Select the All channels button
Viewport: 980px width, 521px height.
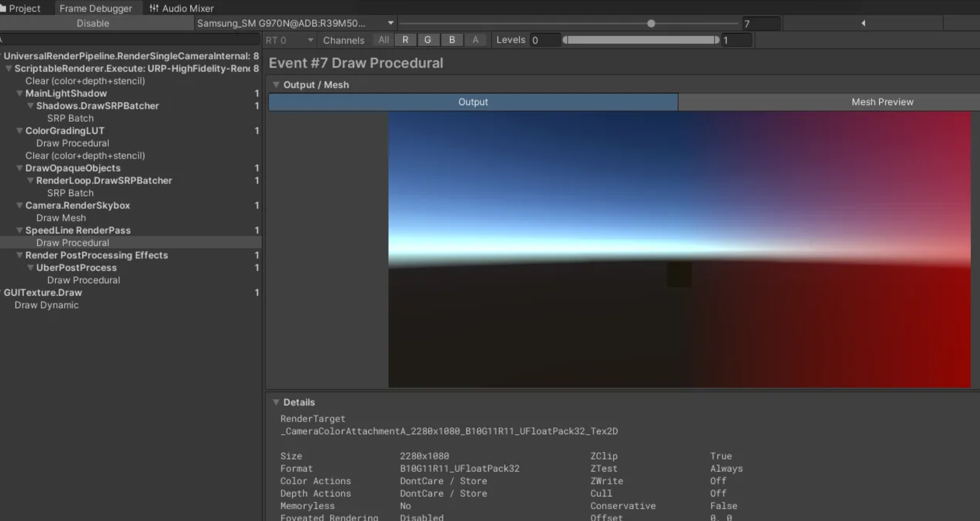(384, 40)
